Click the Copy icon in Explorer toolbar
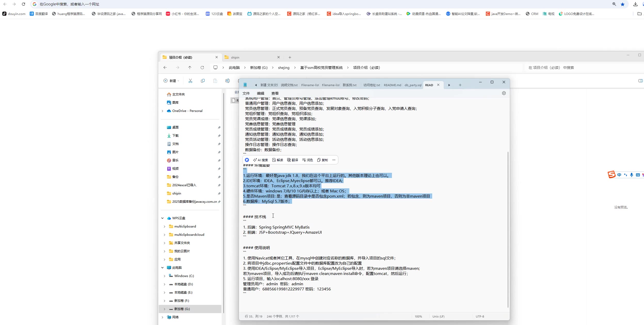The image size is (644, 325). (203, 81)
